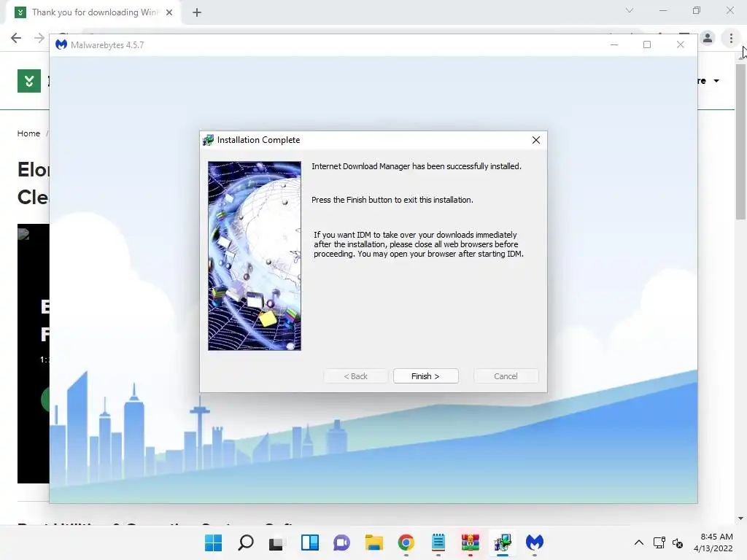Click the Malwarebytes logo in its title bar
Viewport: 747px width, 560px height.
pos(61,44)
